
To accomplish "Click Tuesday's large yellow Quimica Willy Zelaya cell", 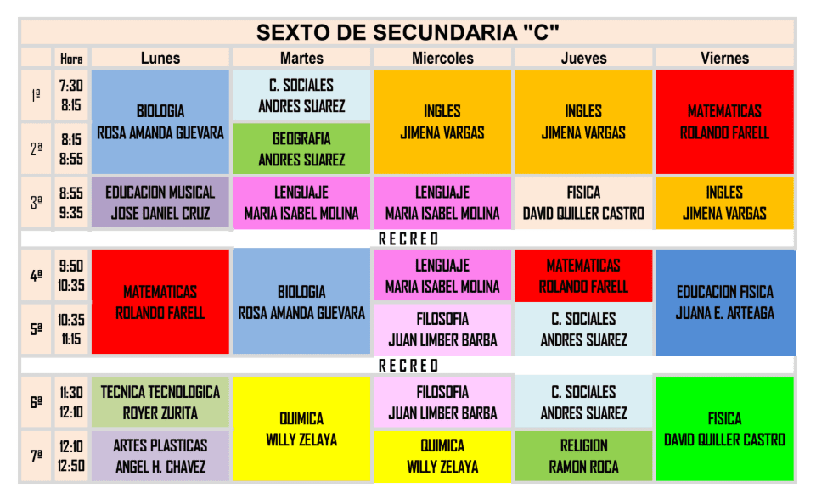I will coord(301,428).
